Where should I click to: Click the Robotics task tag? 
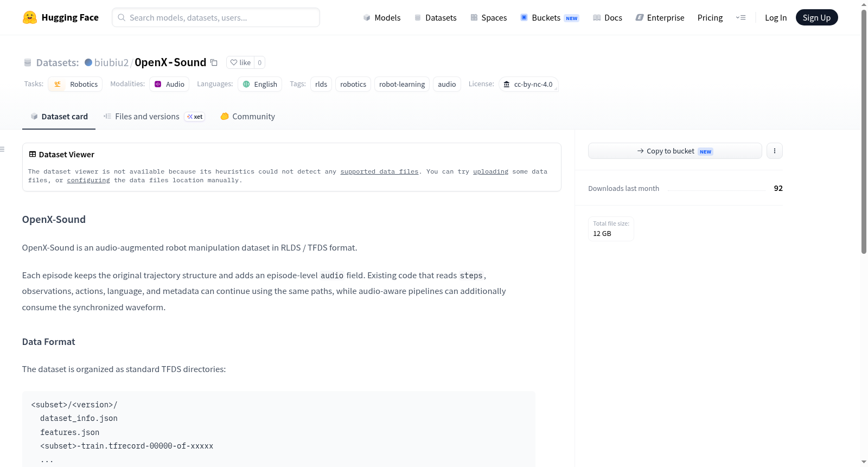(x=75, y=84)
